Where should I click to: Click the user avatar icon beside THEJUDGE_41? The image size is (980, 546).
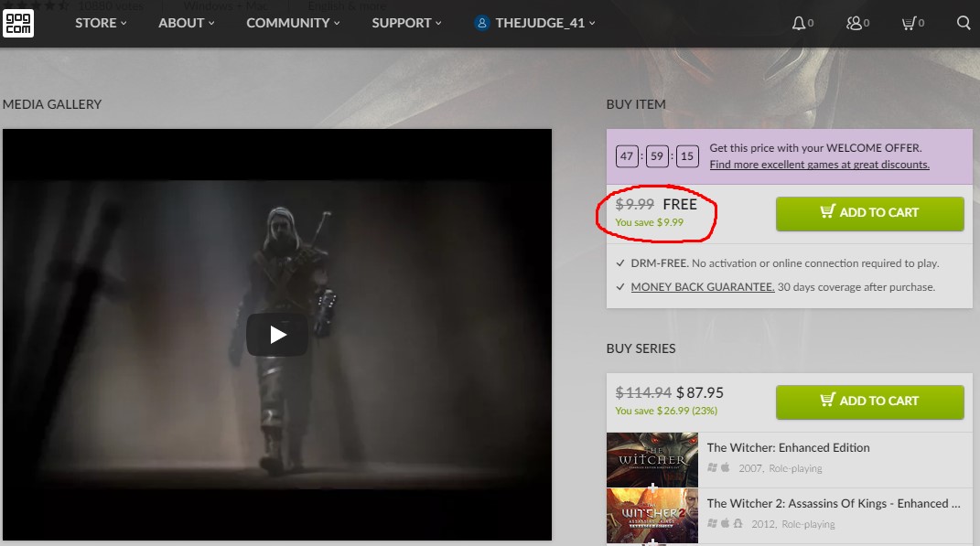[481, 23]
